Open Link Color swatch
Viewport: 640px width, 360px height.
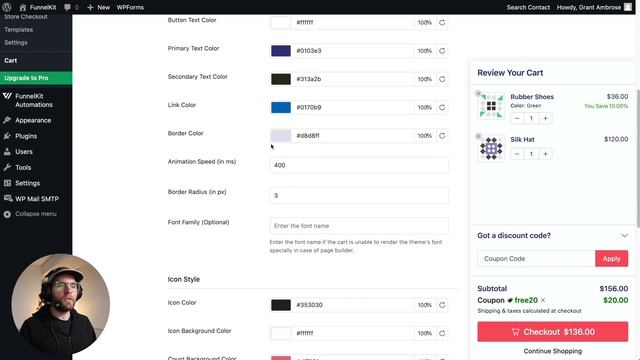tap(281, 107)
